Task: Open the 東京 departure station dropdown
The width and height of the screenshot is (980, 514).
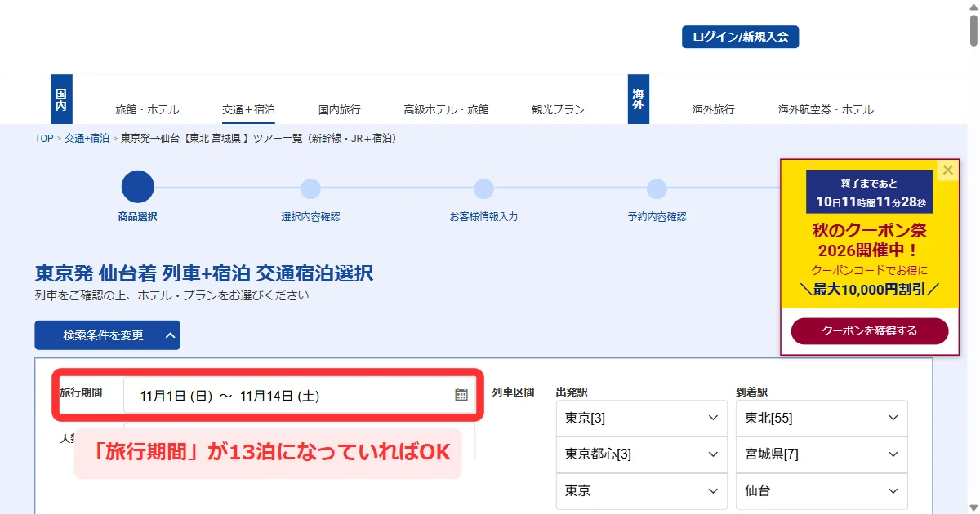Action: [642, 491]
